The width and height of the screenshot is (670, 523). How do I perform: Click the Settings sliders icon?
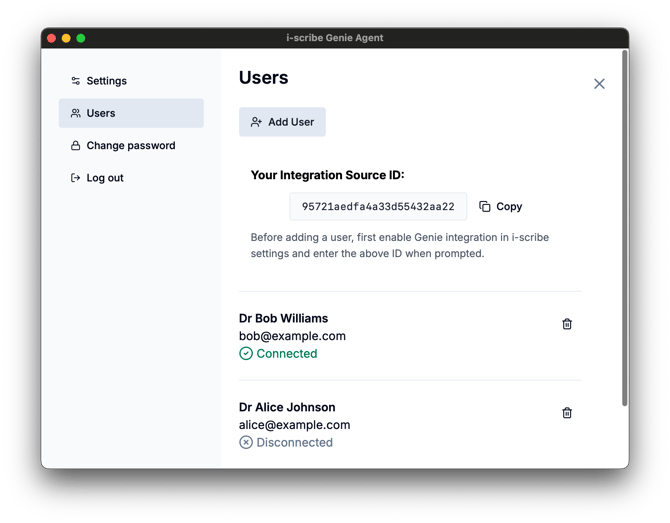(76, 81)
